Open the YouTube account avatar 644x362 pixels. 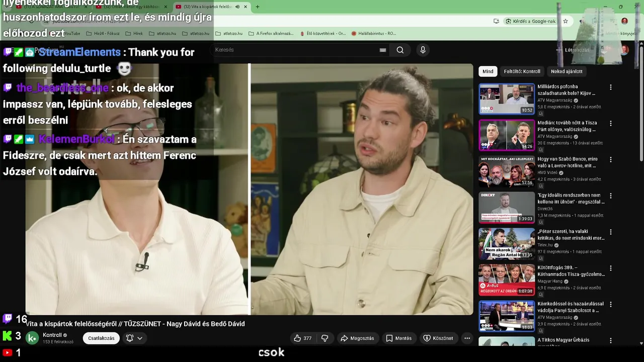[624, 50]
